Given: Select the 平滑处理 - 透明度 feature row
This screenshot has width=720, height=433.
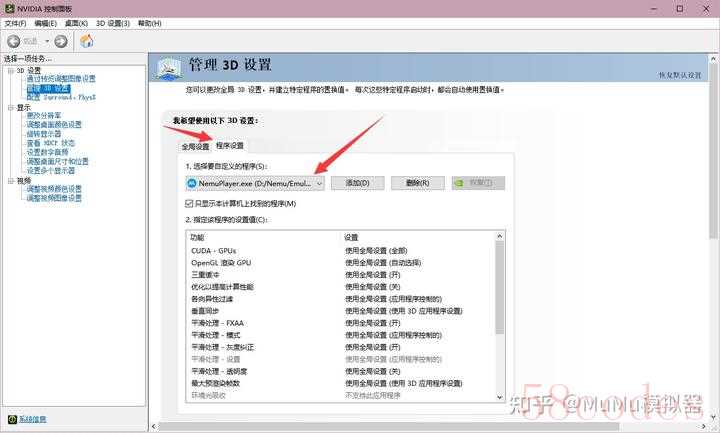Looking at the screenshot, I should [x=341, y=371].
